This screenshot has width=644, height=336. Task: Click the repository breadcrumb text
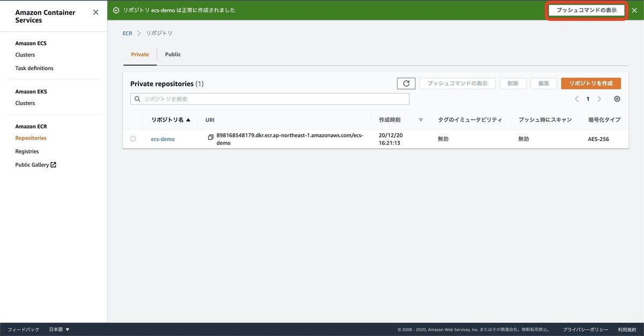coord(159,33)
